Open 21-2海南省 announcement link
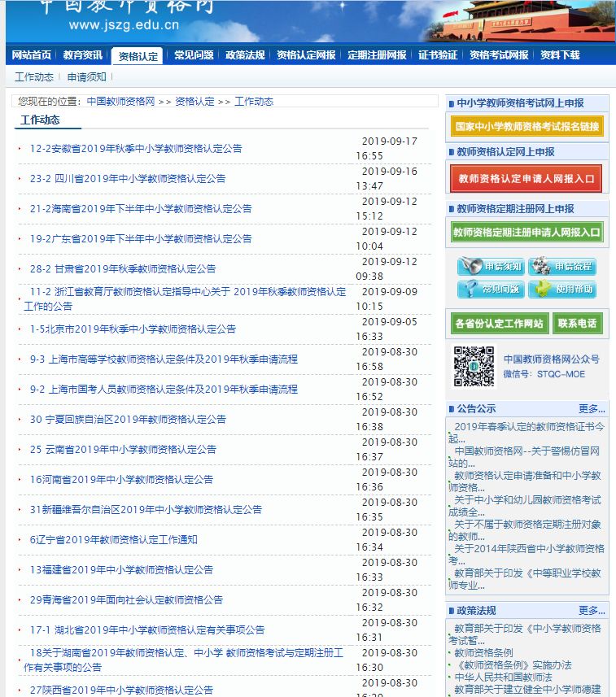This screenshot has height=697, width=616. (x=141, y=208)
